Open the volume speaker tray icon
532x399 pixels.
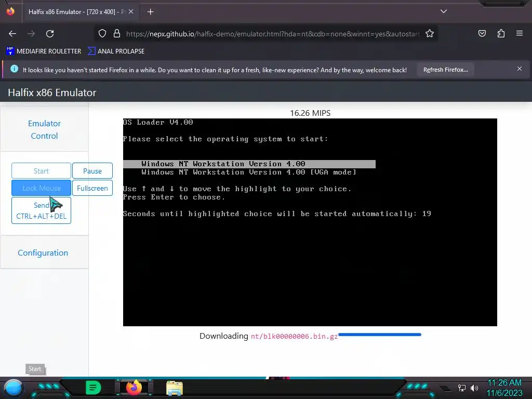point(474,388)
